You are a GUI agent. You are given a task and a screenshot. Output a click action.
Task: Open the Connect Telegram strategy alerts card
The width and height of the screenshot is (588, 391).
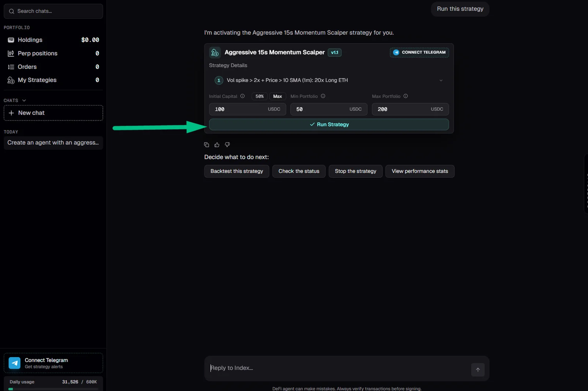click(53, 363)
